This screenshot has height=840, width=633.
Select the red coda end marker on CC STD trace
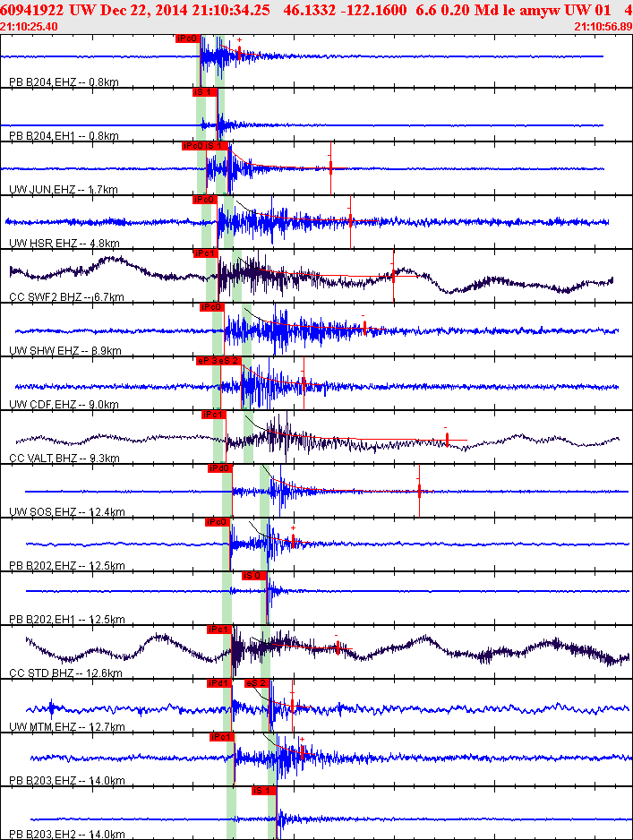338,648
